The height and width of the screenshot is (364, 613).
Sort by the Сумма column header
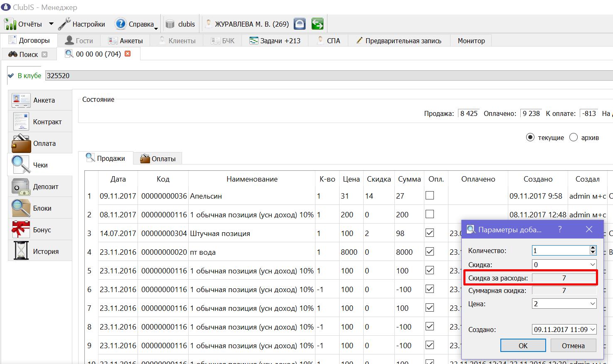(x=409, y=179)
